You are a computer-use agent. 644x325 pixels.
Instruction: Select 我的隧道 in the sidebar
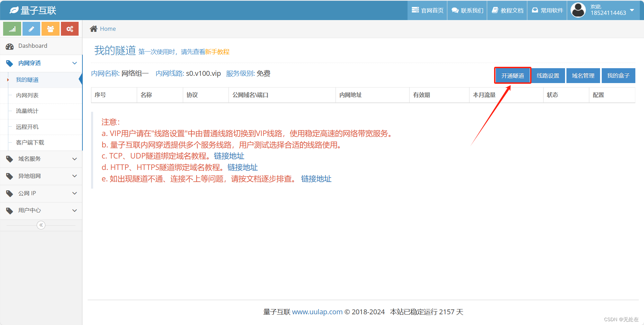click(41, 80)
